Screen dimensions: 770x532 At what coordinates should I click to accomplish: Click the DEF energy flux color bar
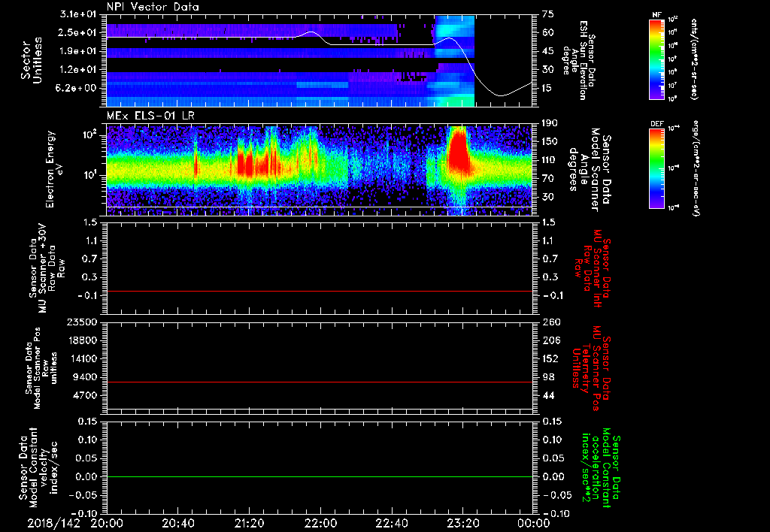click(x=656, y=168)
